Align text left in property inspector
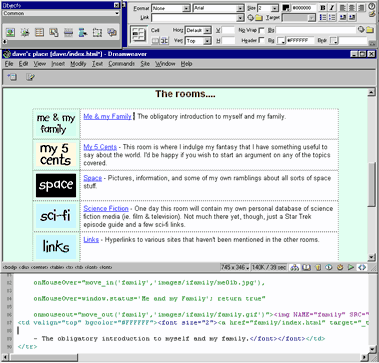This screenshot has width=379, height=363. point(342,8)
